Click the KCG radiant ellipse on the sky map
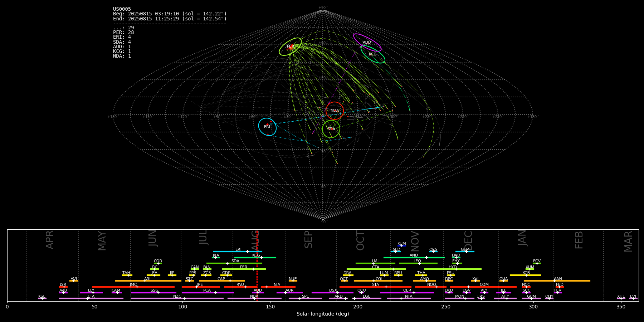 click(x=373, y=54)
